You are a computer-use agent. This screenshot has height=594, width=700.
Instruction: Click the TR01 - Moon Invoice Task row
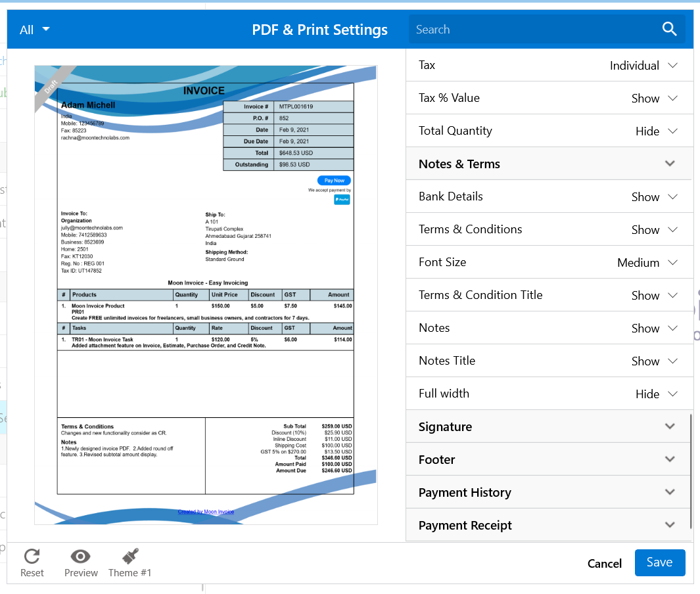point(205,342)
